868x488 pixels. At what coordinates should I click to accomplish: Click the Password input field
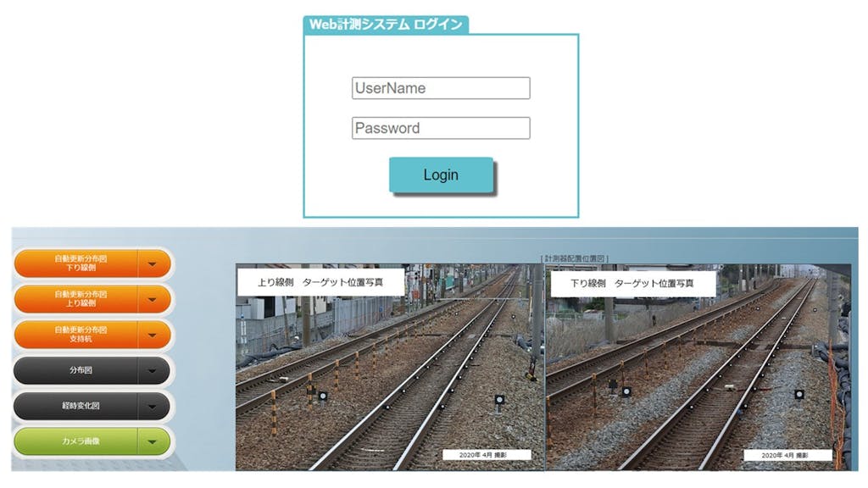point(441,128)
